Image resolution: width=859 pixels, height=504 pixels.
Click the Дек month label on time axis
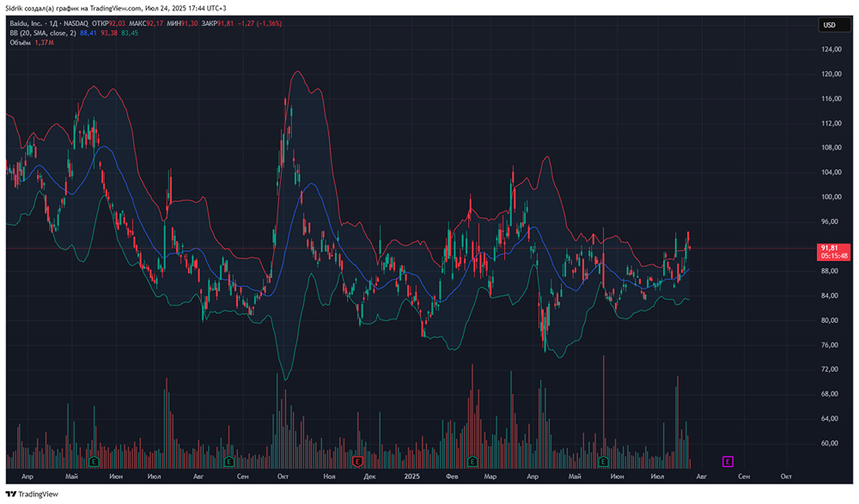[369, 477]
